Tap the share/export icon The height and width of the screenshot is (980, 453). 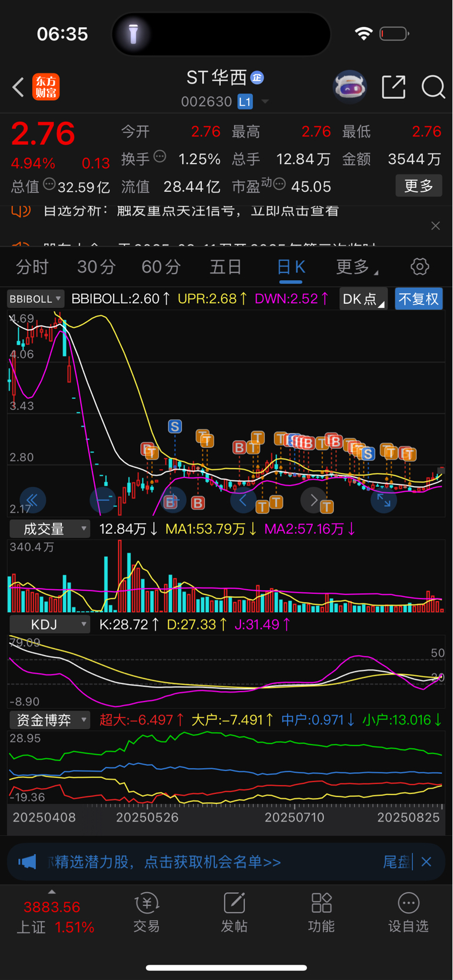(394, 87)
